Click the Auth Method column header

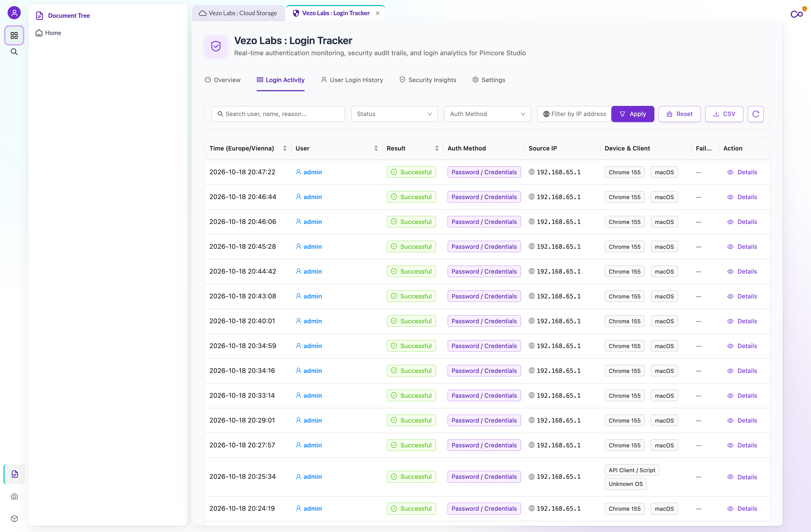point(467,148)
